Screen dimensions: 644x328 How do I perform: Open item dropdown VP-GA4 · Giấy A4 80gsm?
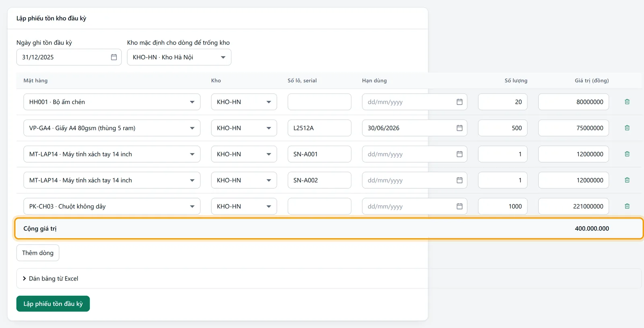coord(112,128)
